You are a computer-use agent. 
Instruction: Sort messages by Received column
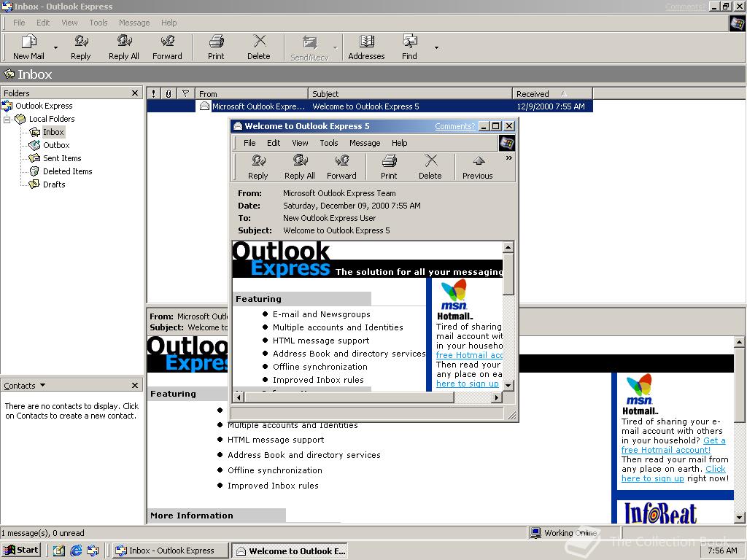click(553, 94)
